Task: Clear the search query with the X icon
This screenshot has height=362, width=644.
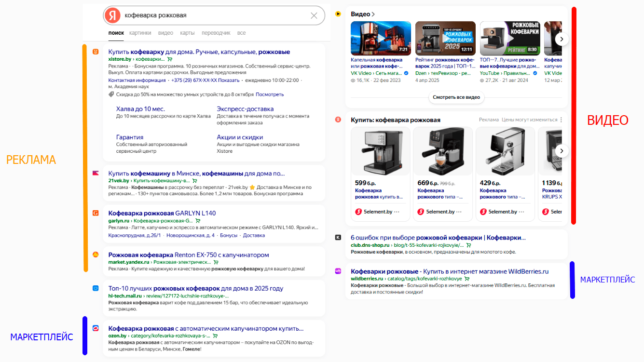Action: point(314,15)
